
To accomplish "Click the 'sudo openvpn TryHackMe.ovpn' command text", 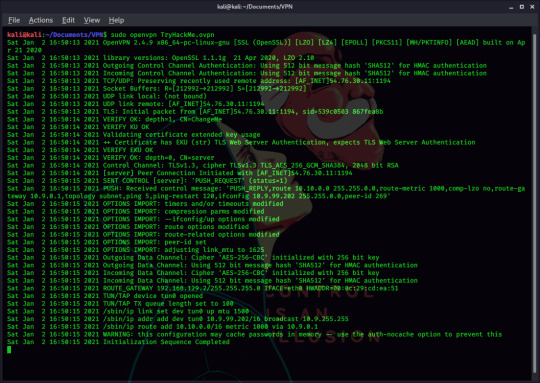I will (162, 35).
